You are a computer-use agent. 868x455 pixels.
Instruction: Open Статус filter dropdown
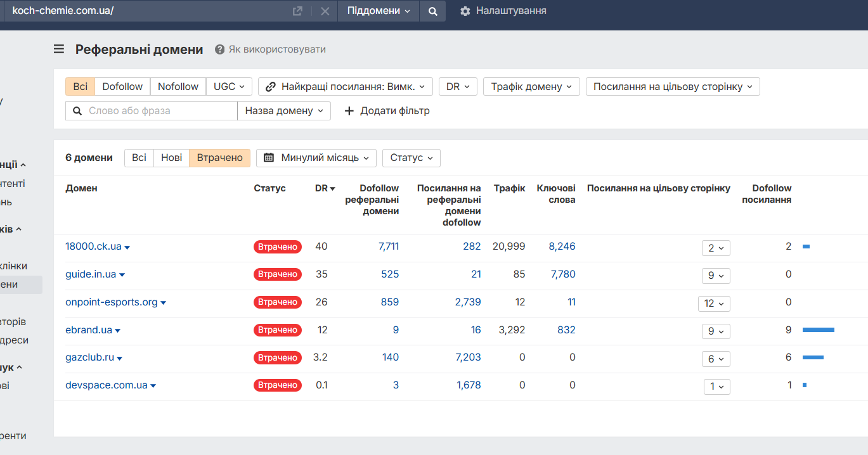[x=411, y=158]
